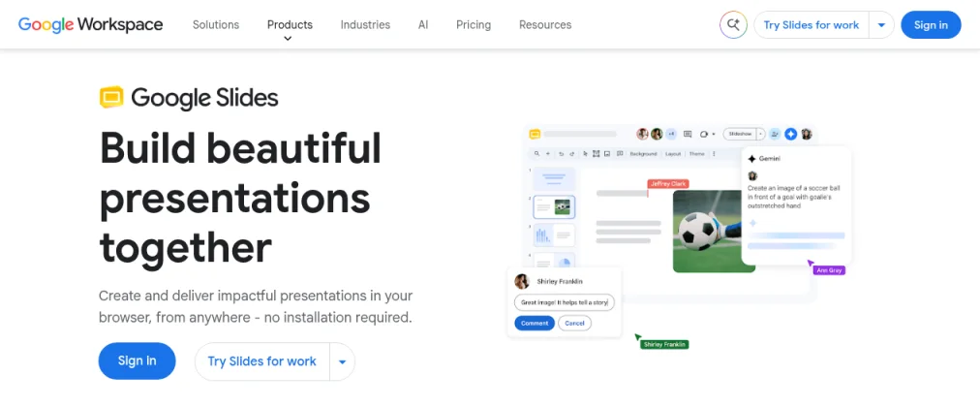Click the large Sign in button below headline
The width and height of the screenshot is (980, 407).
click(137, 360)
